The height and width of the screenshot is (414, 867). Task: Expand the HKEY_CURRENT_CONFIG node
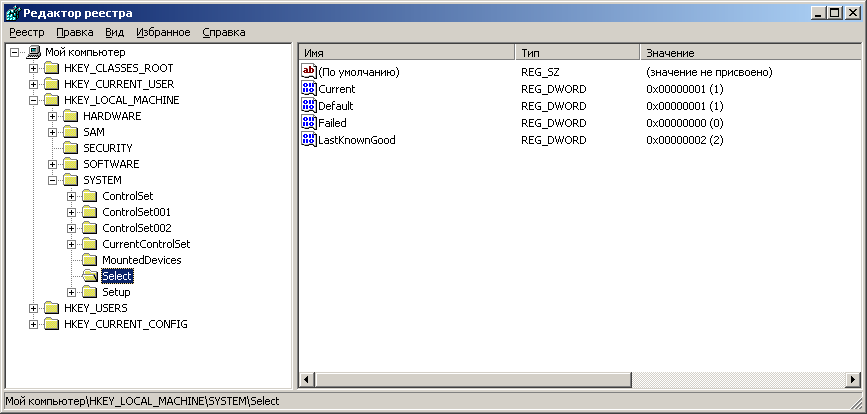click(x=34, y=324)
